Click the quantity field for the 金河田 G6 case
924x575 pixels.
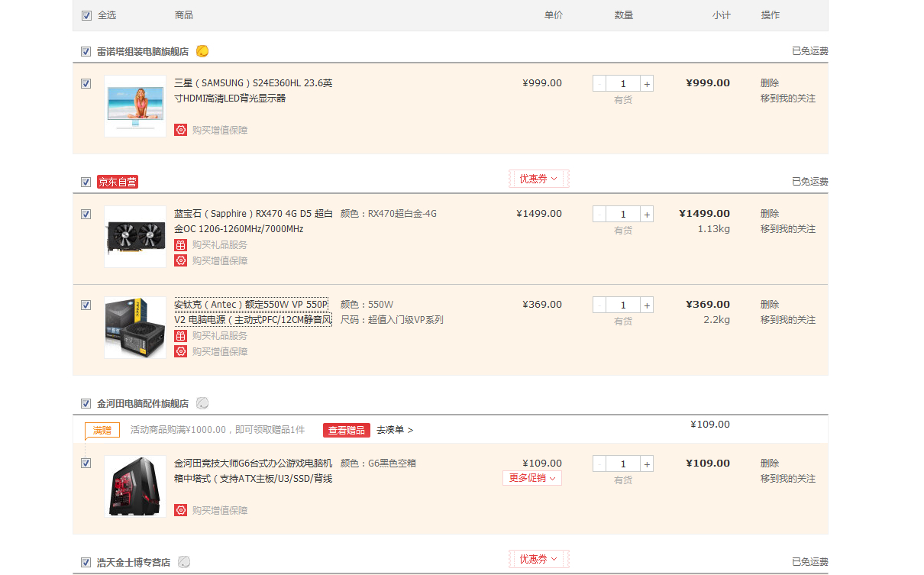(x=623, y=464)
